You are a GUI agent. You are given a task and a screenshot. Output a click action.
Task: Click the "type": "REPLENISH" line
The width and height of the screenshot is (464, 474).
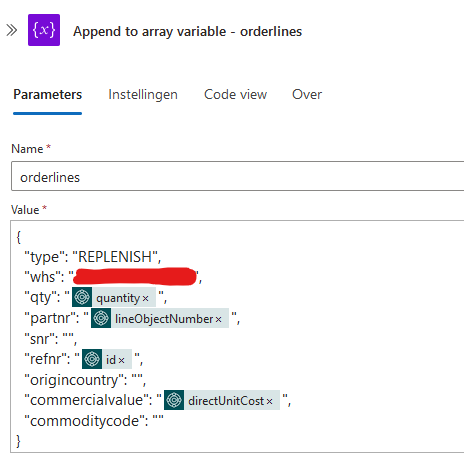pyautogui.click(x=93, y=257)
